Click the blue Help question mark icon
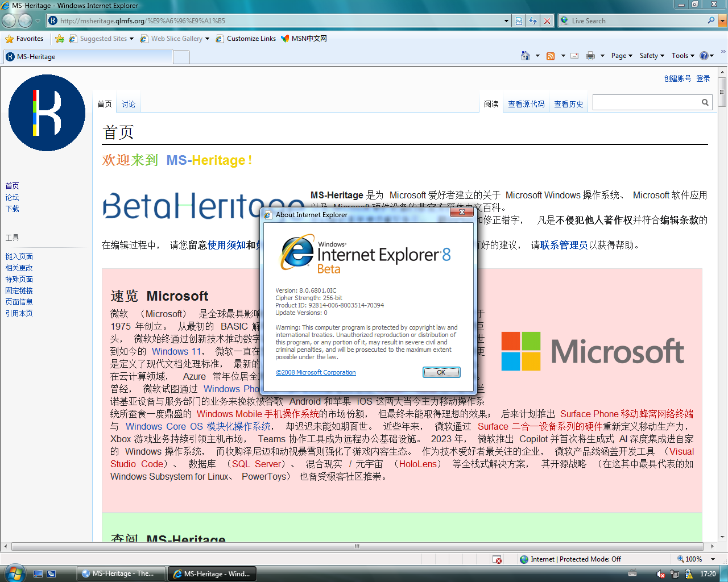Screen dimensions: 728x582 click(x=704, y=56)
